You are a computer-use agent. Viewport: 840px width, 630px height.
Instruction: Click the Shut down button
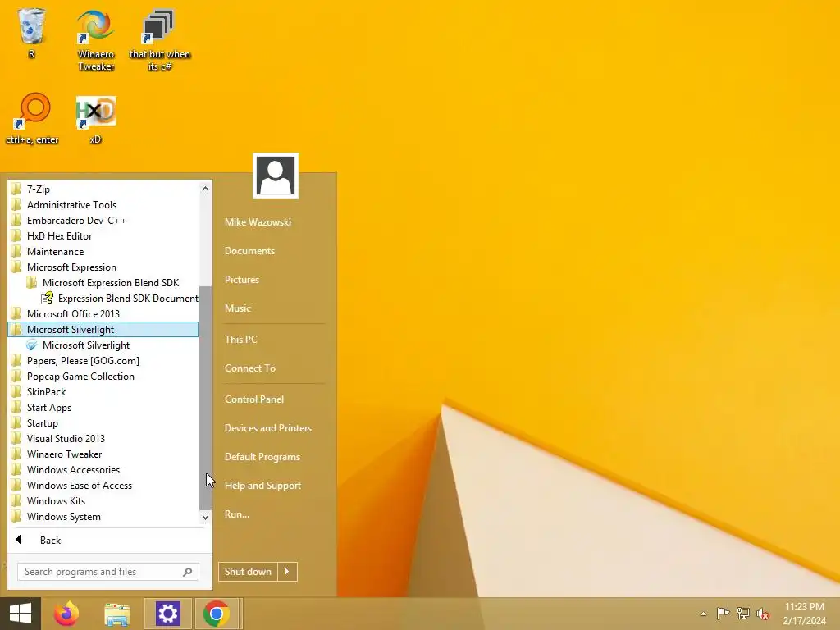[x=248, y=572]
